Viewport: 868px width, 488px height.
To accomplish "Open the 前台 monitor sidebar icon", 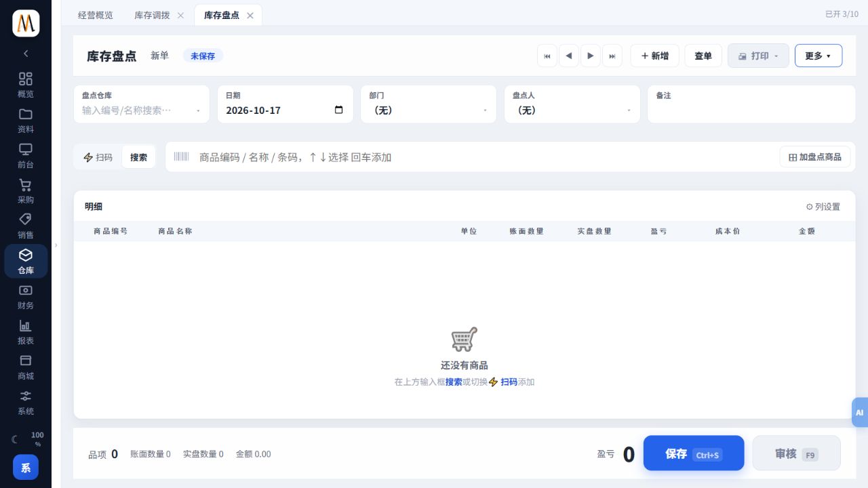I will point(26,155).
